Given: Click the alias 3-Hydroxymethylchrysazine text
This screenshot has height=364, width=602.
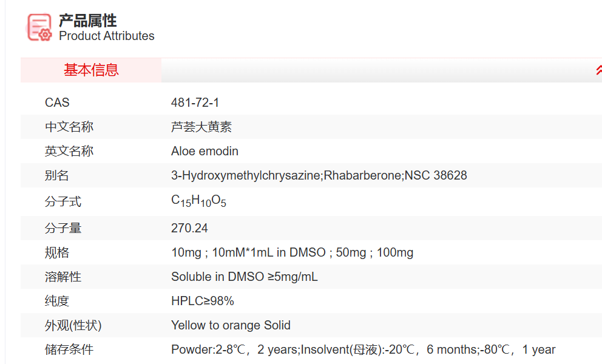Looking at the screenshot, I should pyautogui.click(x=246, y=175).
